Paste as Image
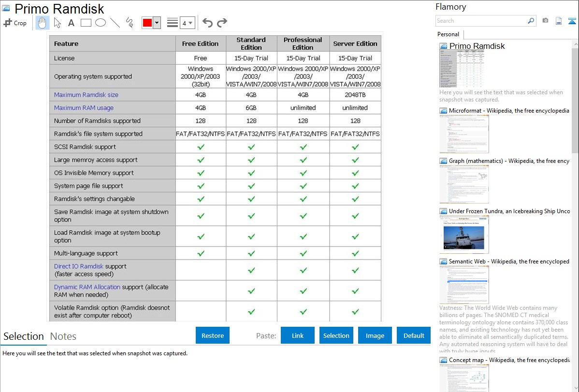 point(375,335)
